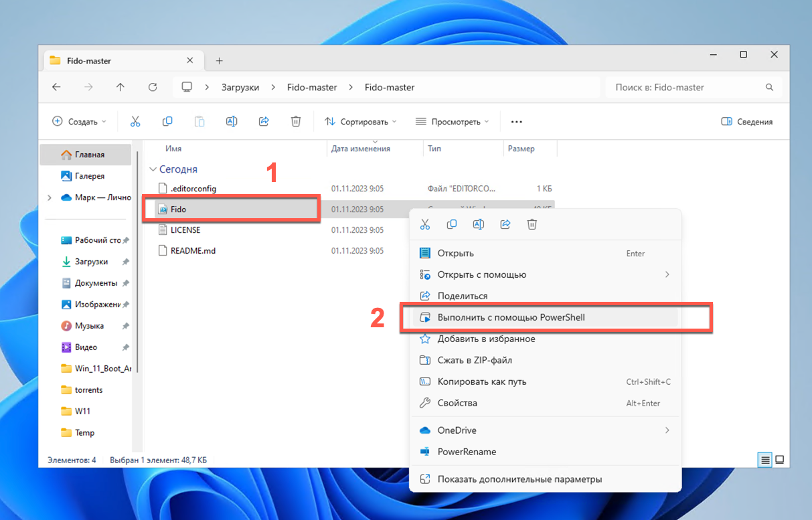812x520 pixels.
Task: Choose Показать дополнительные параметры
Action: point(545,479)
